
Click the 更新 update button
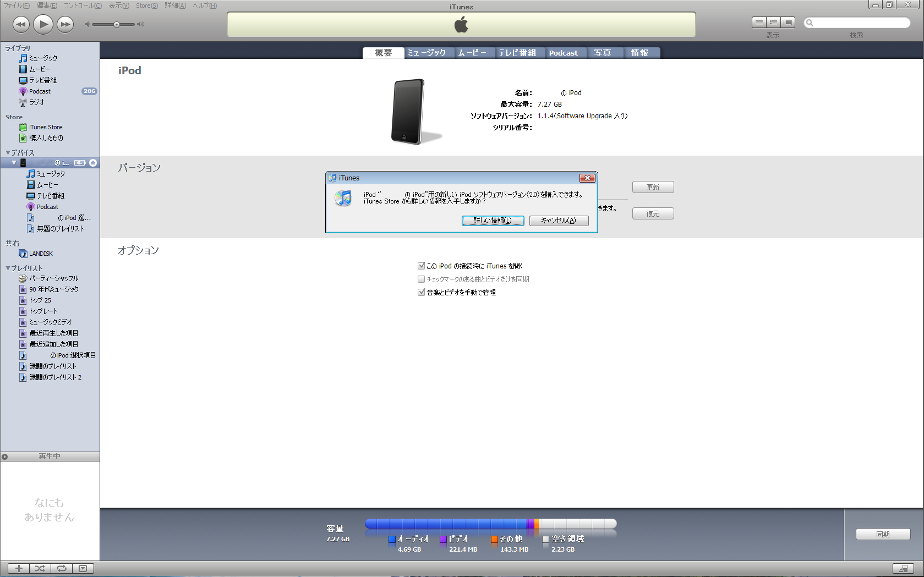click(653, 188)
